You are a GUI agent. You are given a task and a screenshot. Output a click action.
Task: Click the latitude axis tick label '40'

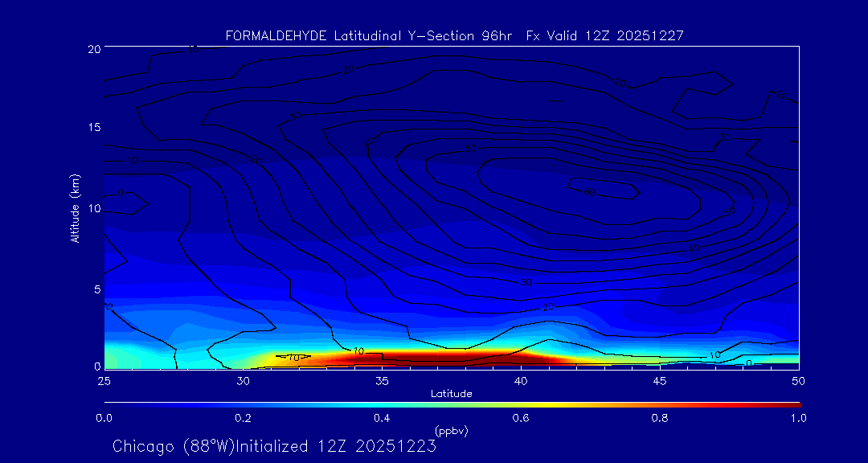coord(520,381)
